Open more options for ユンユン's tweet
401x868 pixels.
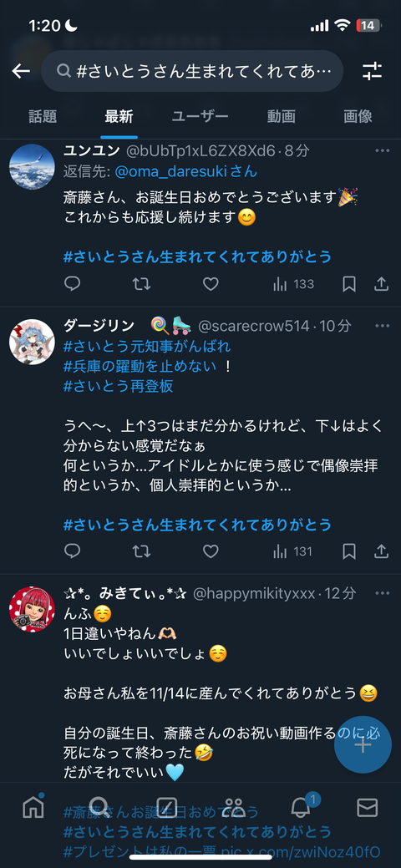(382, 150)
